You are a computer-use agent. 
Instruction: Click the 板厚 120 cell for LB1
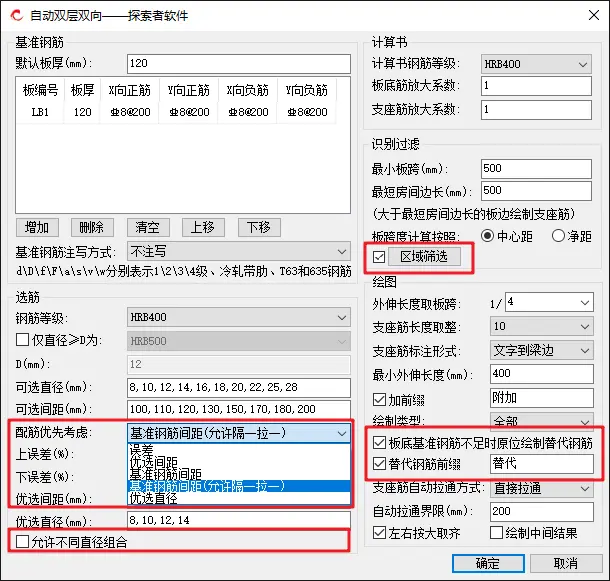[82, 112]
